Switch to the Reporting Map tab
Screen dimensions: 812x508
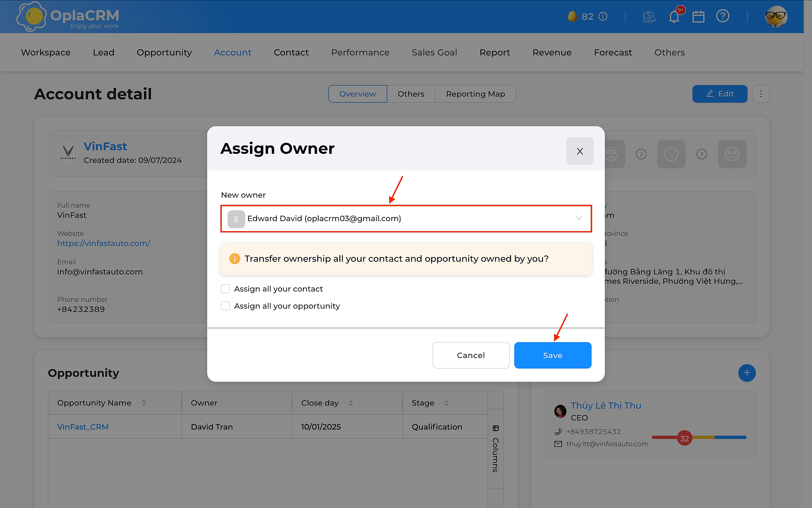[x=475, y=94]
